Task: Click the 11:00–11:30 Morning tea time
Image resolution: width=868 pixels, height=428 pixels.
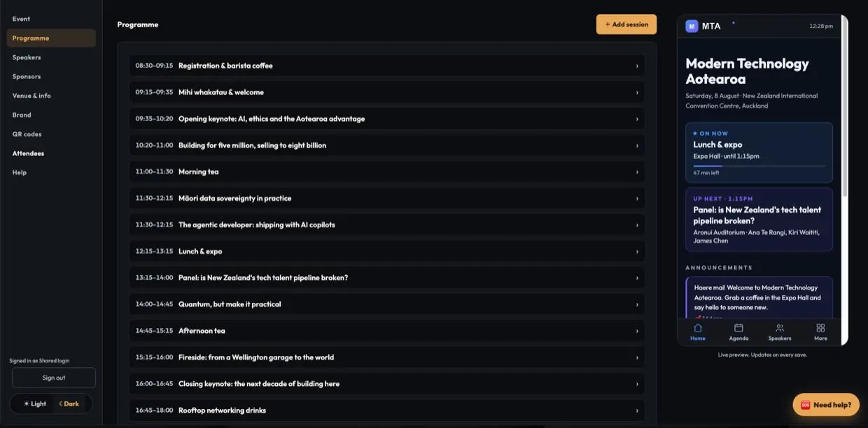Action: pos(154,172)
